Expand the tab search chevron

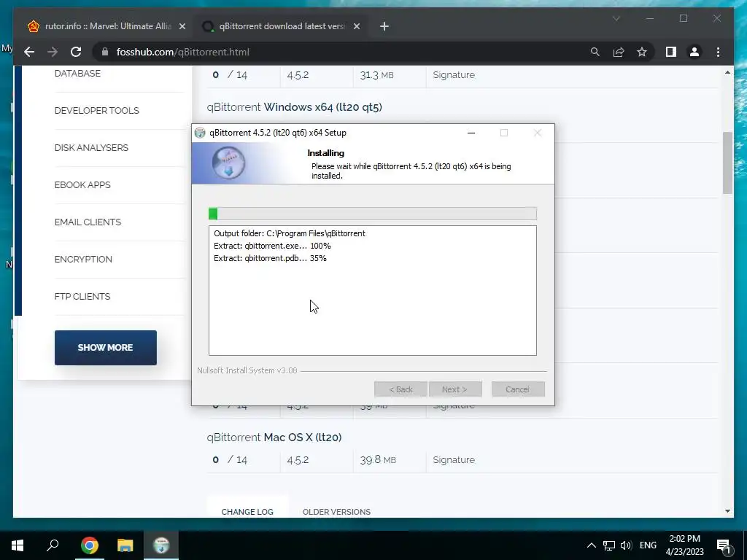pyautogui.click(x=616, y=18)
